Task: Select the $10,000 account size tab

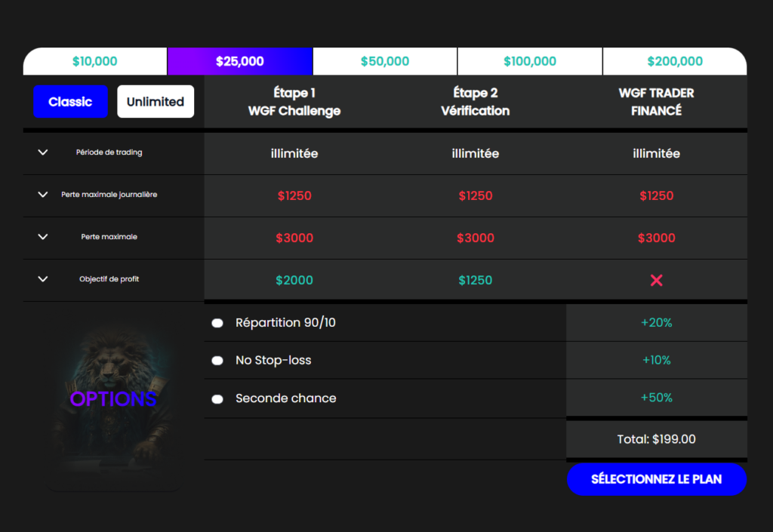Action: (x=95, y=61)
